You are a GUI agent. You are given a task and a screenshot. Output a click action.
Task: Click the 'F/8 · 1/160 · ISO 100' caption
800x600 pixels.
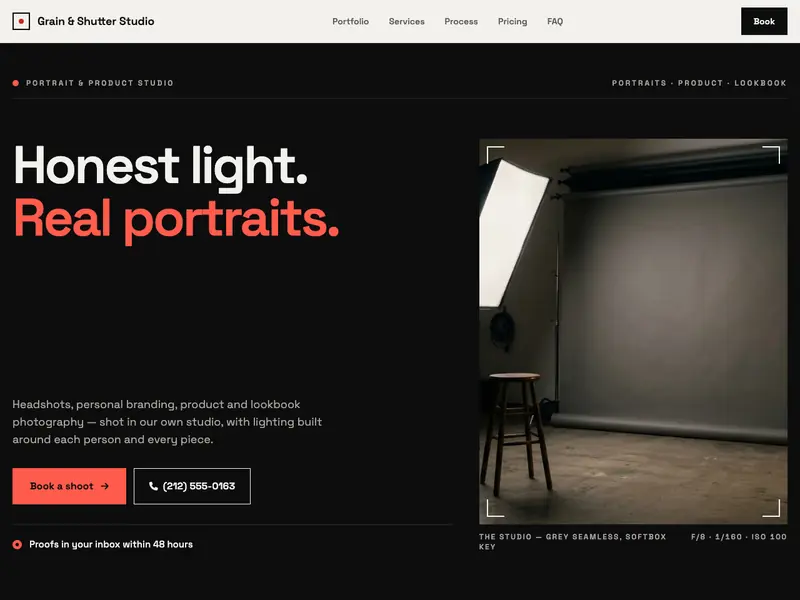739,537
